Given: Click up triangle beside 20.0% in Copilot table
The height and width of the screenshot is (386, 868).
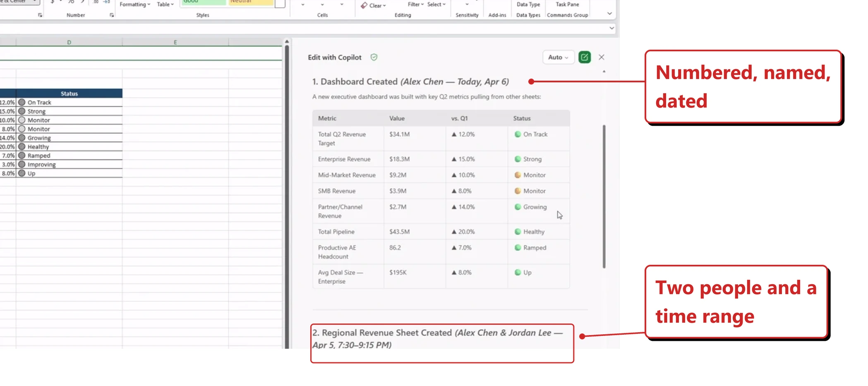Looking at the screenshot, I should pos(454,232).
